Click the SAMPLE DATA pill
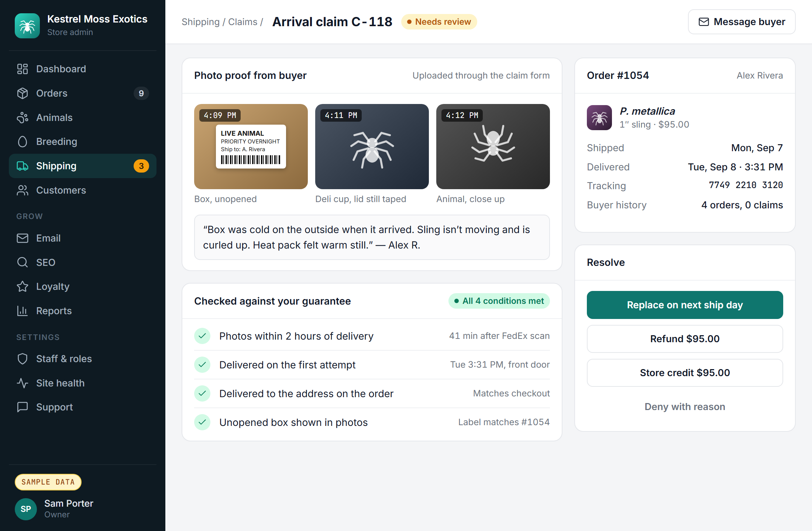The width and height of the screenshot is (812, 531). tap(48, 482)
